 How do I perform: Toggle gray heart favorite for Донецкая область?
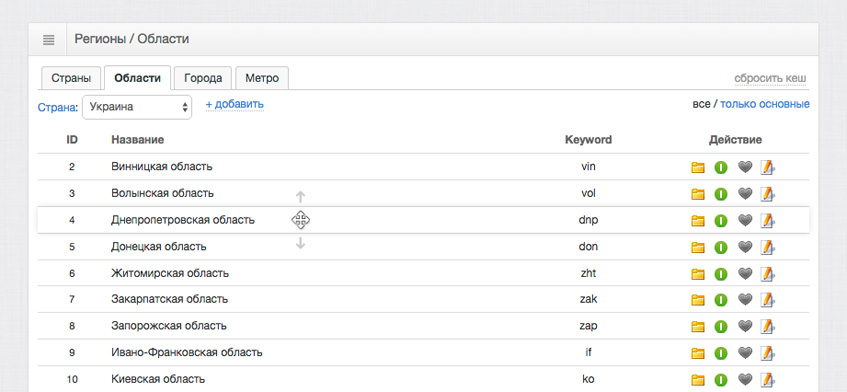pos(745,247)
